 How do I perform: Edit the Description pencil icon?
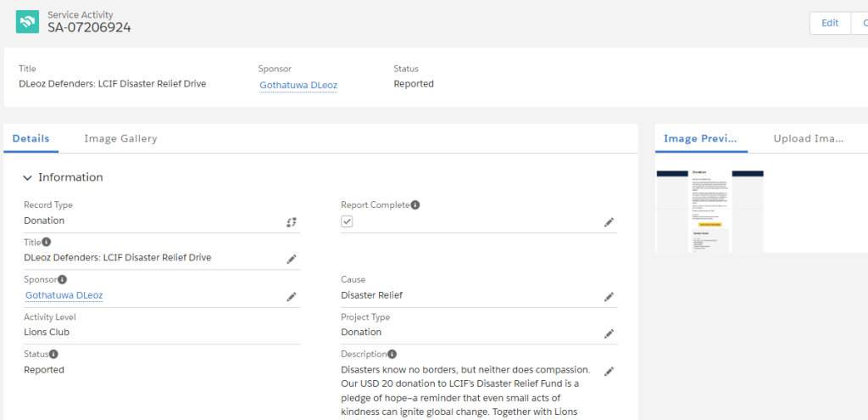point(609,371)
